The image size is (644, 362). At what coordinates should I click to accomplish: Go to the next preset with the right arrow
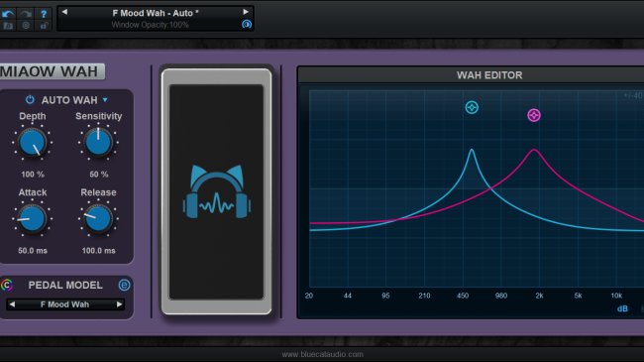click(x=246, y=12)
